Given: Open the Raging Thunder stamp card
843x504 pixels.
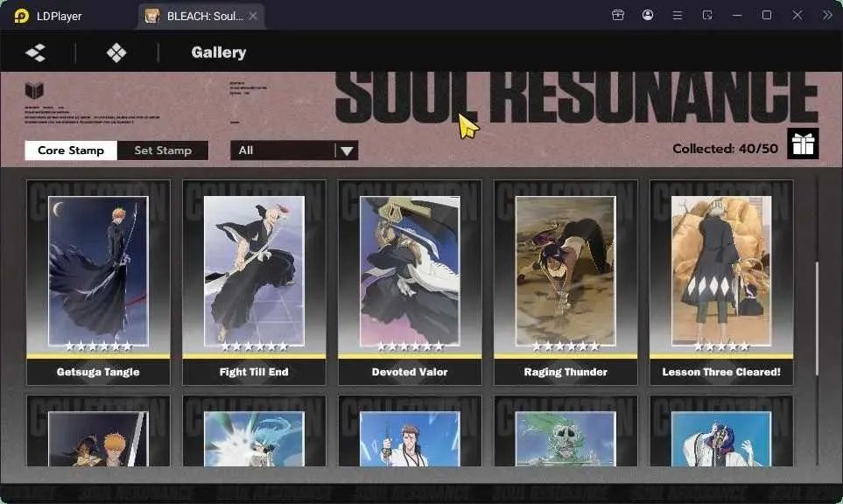Looking at the screenshot, I should coord(566,282).
